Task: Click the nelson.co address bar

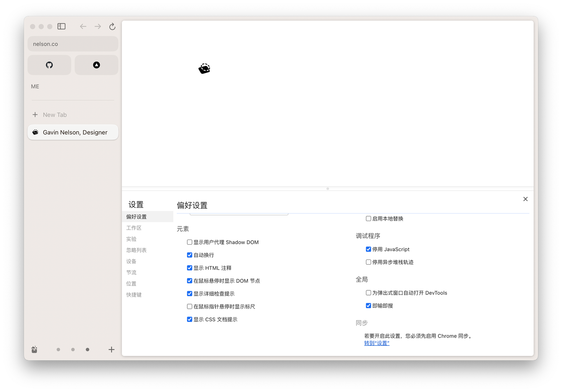Action: (73, 44)
